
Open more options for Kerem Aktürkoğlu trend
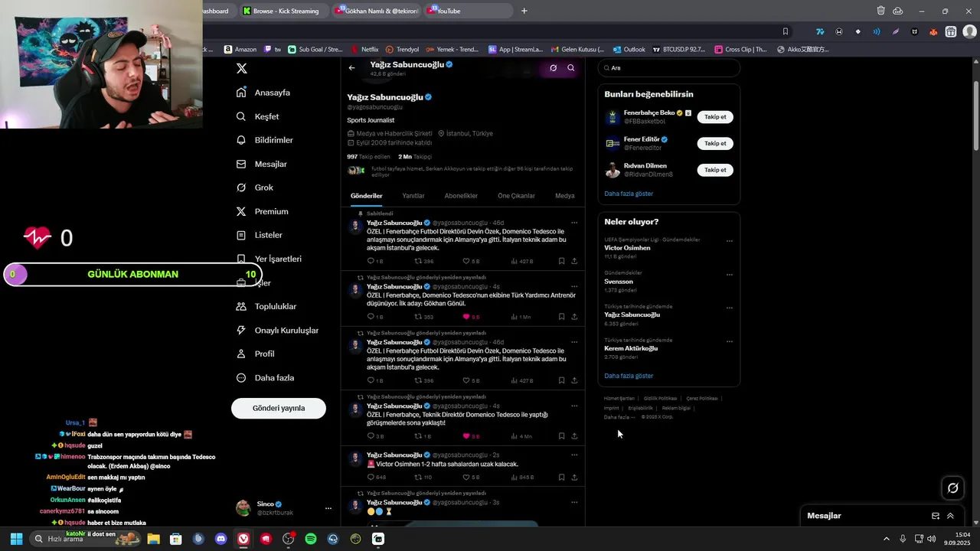(x=729, y=342)
